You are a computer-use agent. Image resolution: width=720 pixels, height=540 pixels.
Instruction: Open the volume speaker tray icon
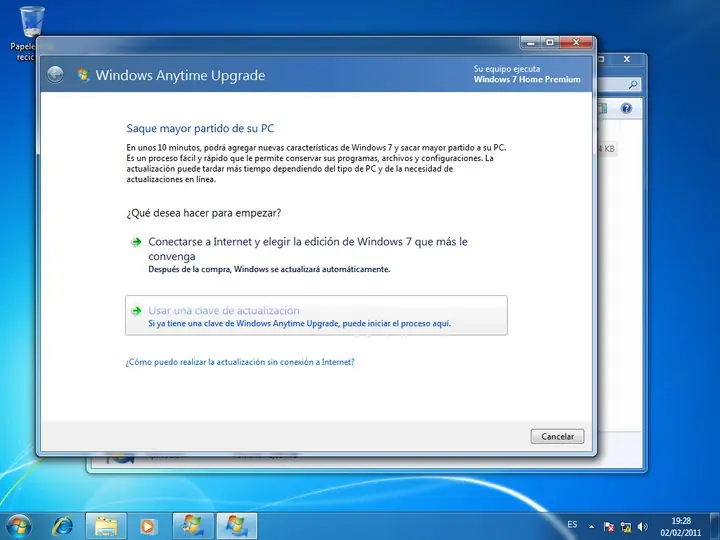[643, 527]
